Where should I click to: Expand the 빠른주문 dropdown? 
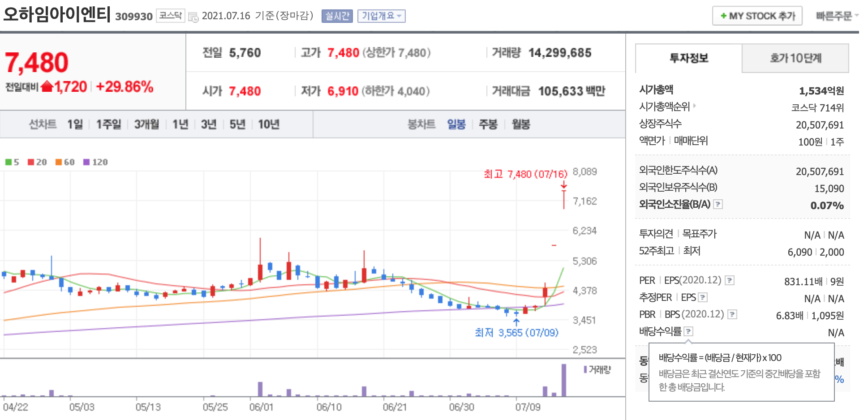[x=837, y=16]
